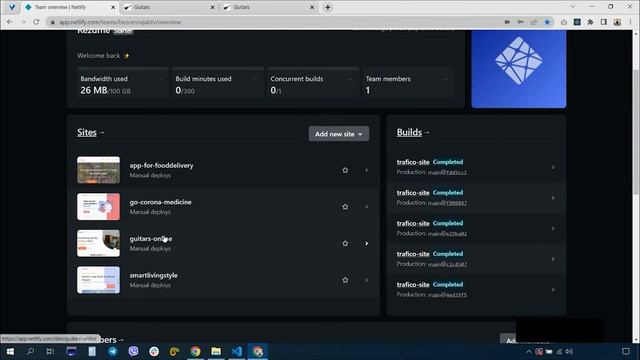The image size is (640, 360).
Task: Open Telegram from the taskbar
Action: point(113,351)
